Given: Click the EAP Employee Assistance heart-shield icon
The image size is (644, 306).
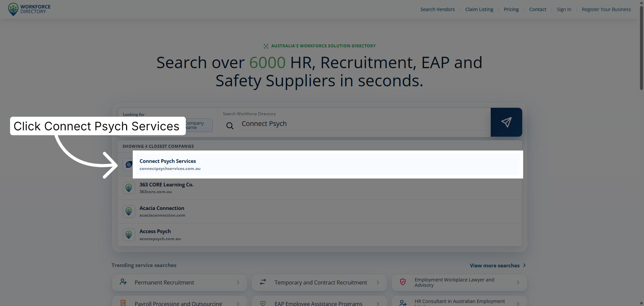Looking at the screenshot, I should [x=263, y=303].
